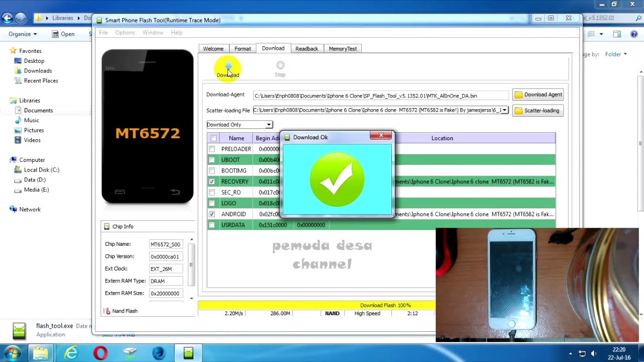Click the green flash tool taskbar icon
644x362 pixels.
pyautogui.click(x=188, y=353)
